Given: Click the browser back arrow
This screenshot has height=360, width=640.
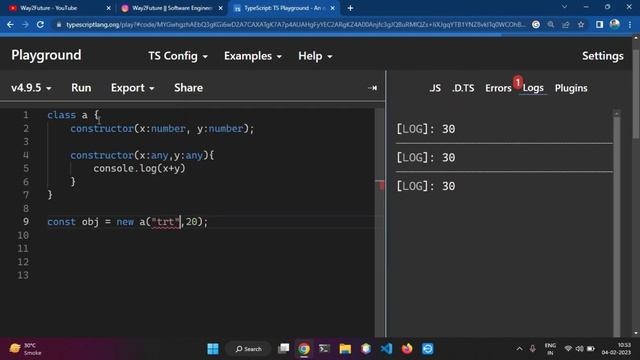Looking at the screenshot, I should click(x=10, y=24).
